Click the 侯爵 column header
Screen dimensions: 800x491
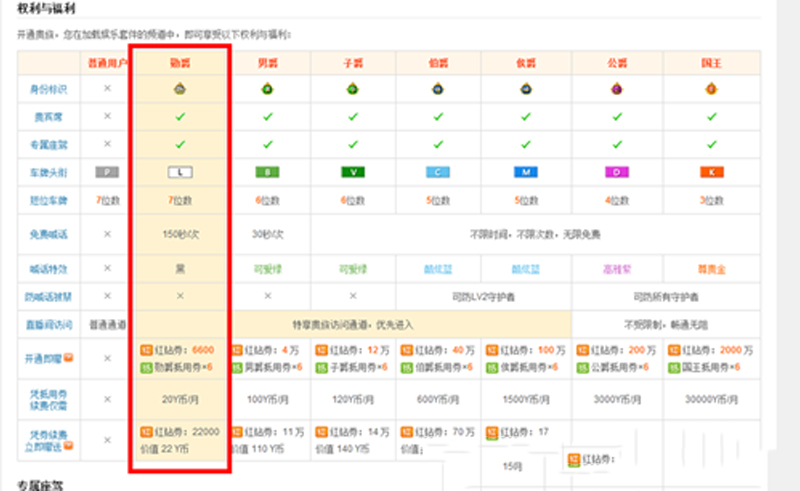click(526, 63)
